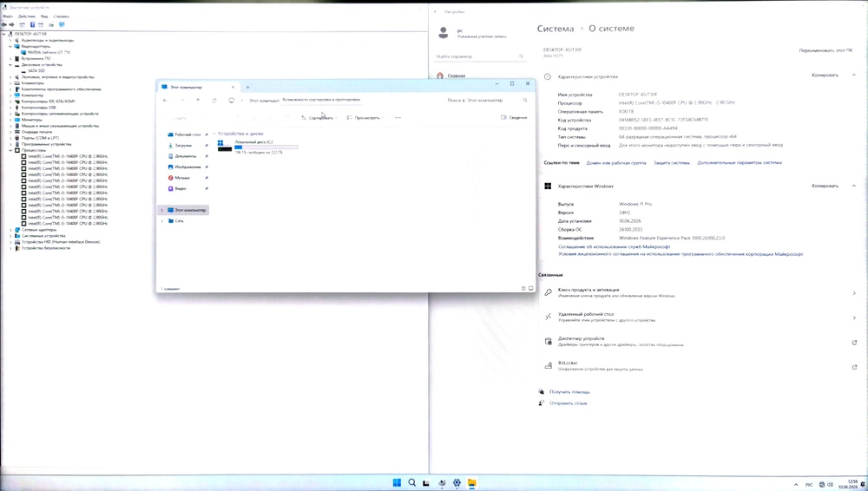
Task: Select Устройства безопасности row
Action: click(45, 248)
